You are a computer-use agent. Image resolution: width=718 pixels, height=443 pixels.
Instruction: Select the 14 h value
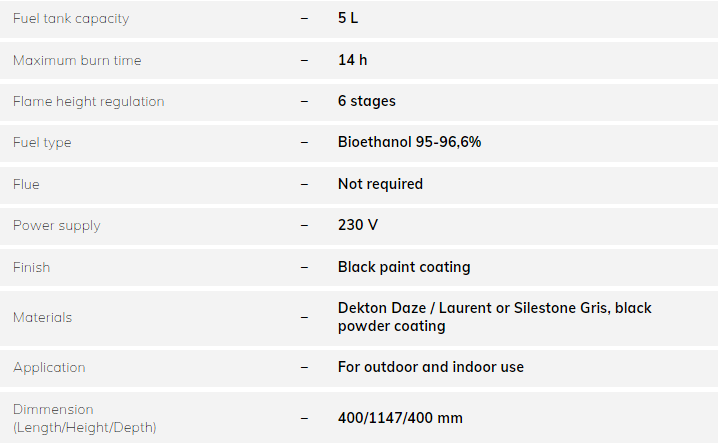(353, 60)
